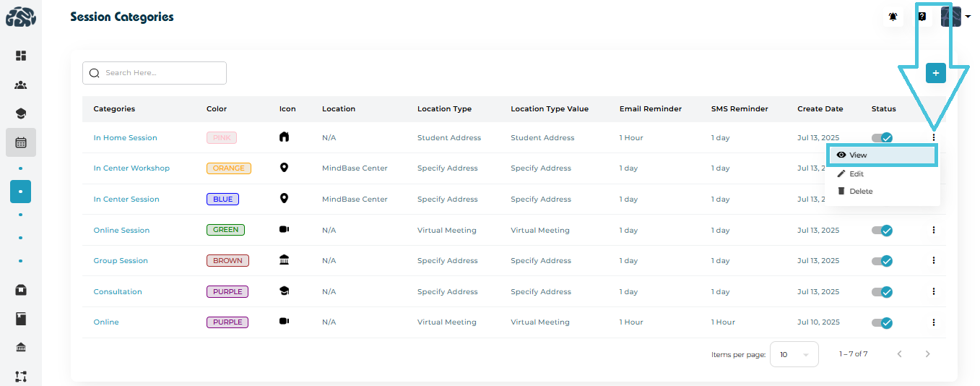Toggle status switch for Consultation row
The width and height of the screenshot is (980, 386).
882,292
